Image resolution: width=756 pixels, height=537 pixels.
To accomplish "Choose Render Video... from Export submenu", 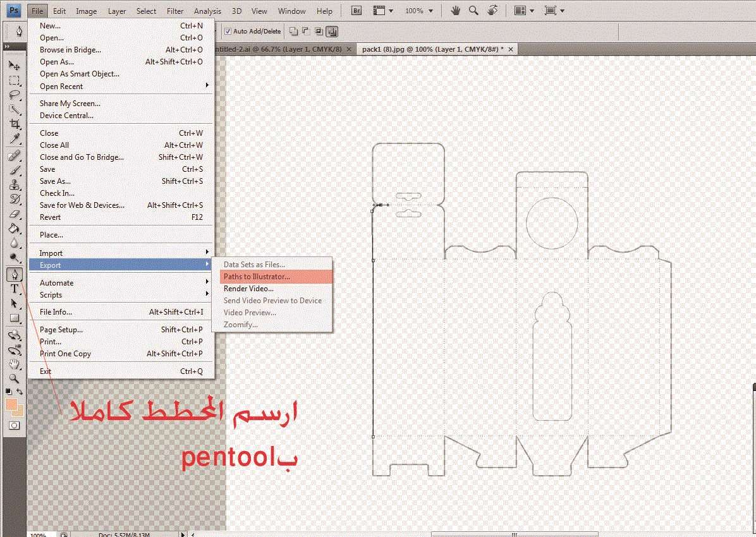I will (x=272, y=289).
